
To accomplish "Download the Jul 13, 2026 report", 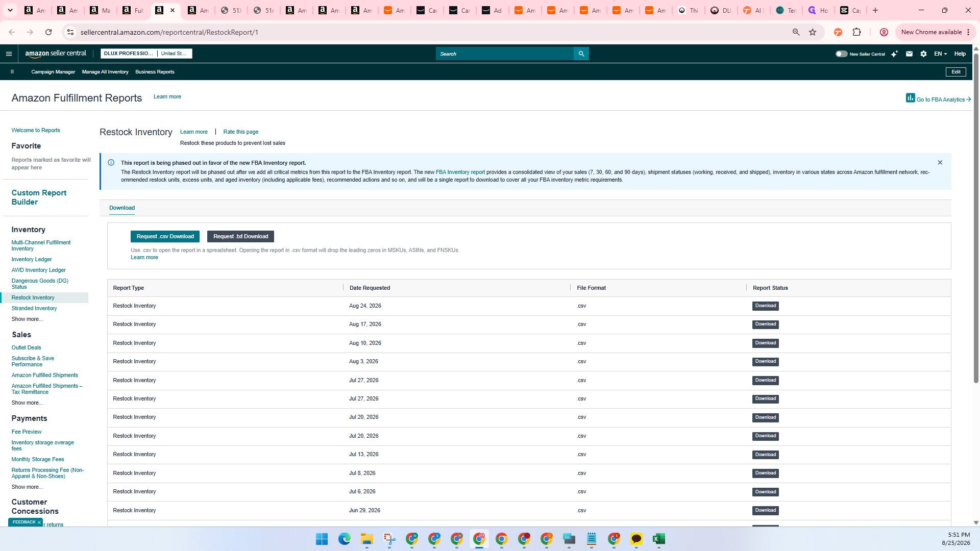I will 765,455.
